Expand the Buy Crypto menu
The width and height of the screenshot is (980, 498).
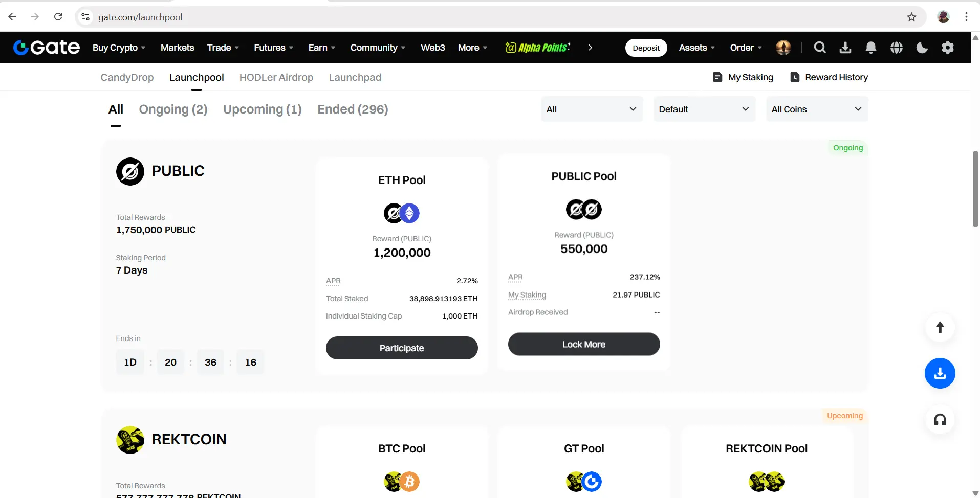pyautogui.click(x=119, y=48)
